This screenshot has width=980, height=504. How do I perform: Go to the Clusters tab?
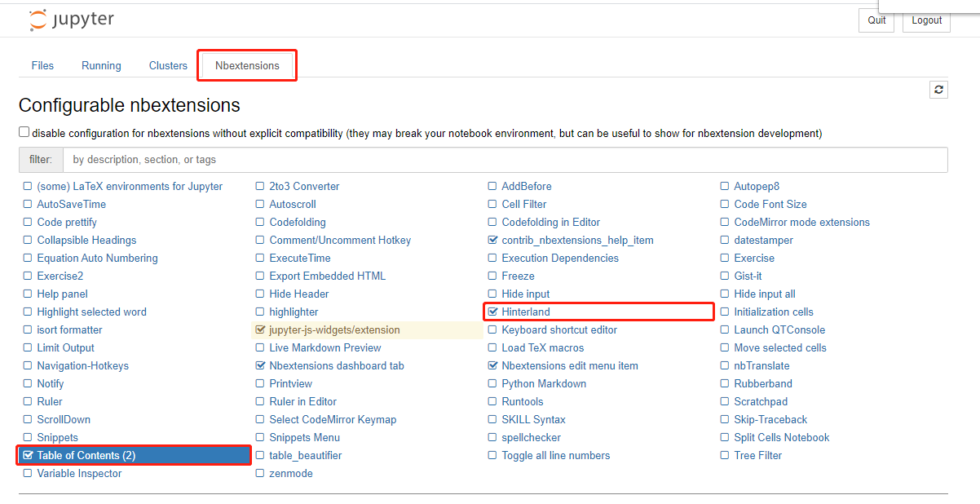[x=168, y=66]
